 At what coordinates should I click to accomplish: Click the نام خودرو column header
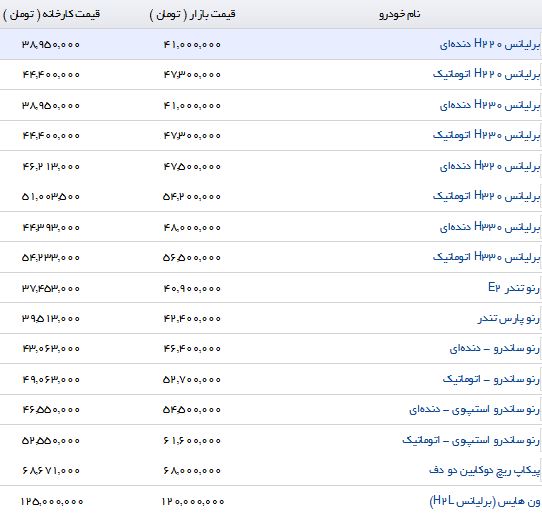point(400,15)
